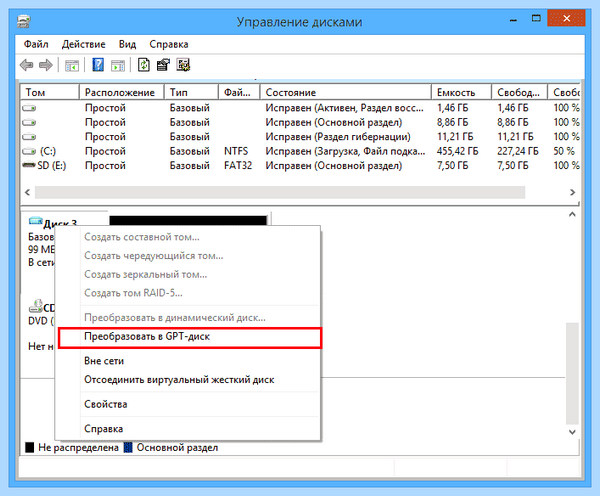Click the Back arrow toolbar icon
600x496 pixels.
point(26,65)
